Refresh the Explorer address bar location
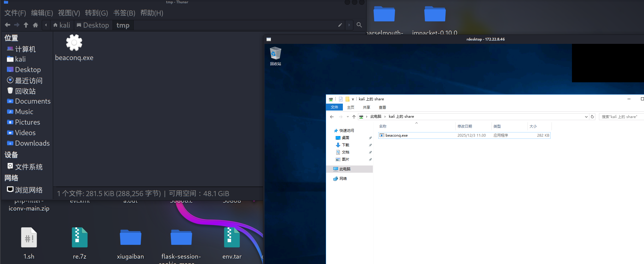Viewport: 644px width, 264px height. [592, 117]
